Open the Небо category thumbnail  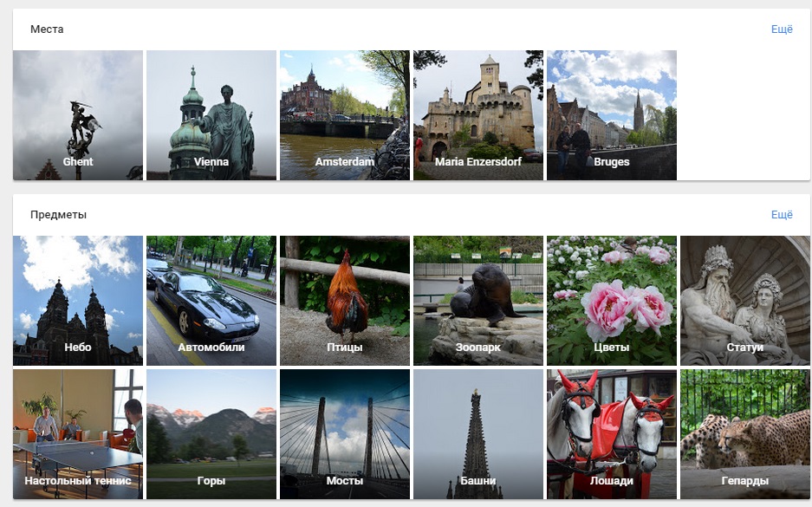coord(78,301)
